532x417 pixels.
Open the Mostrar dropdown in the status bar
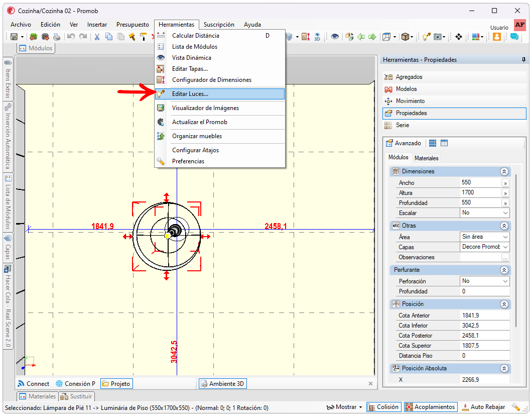344,407
